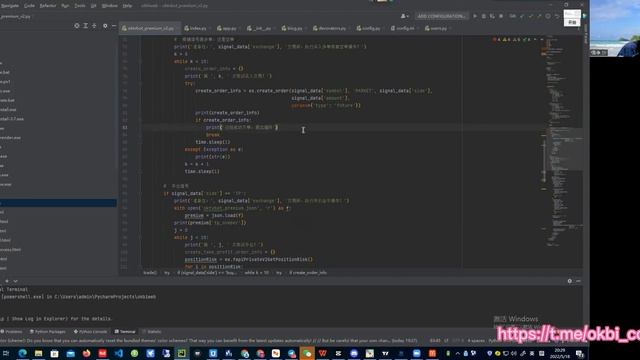The height and width of the screenshot is (360, 640).
Task: Open the Navigate menu
Action: coord(9,6)
